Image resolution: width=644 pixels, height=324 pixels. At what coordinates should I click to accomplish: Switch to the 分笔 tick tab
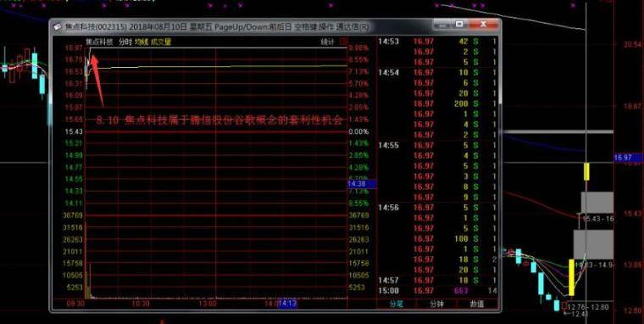[396, 304]
